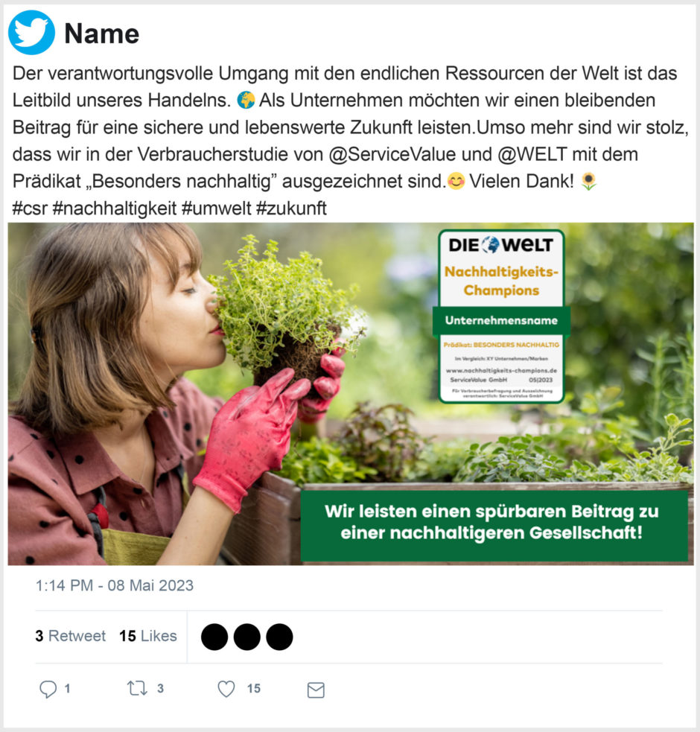
Task: Share tweet via envelope message icon
Action: pyautogui.click(x=316, y=690)
